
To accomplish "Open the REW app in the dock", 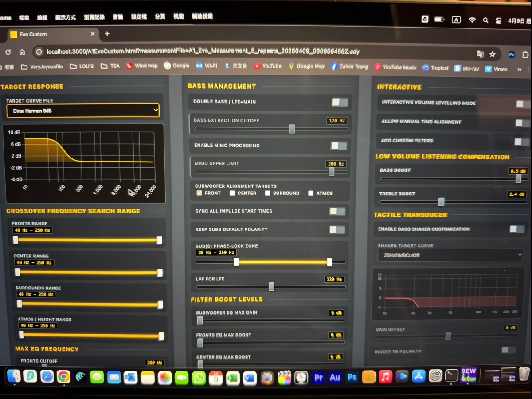I will pyautogui.click(x=468, y=375).
